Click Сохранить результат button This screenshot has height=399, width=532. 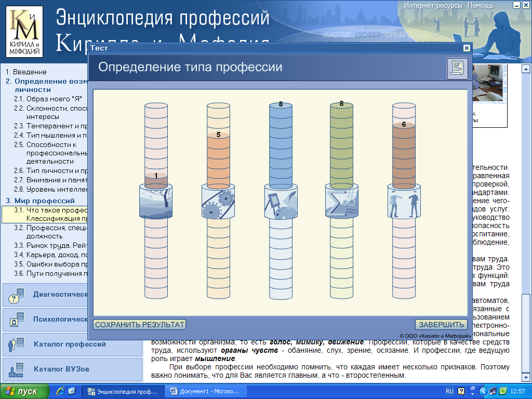(139, 325)
